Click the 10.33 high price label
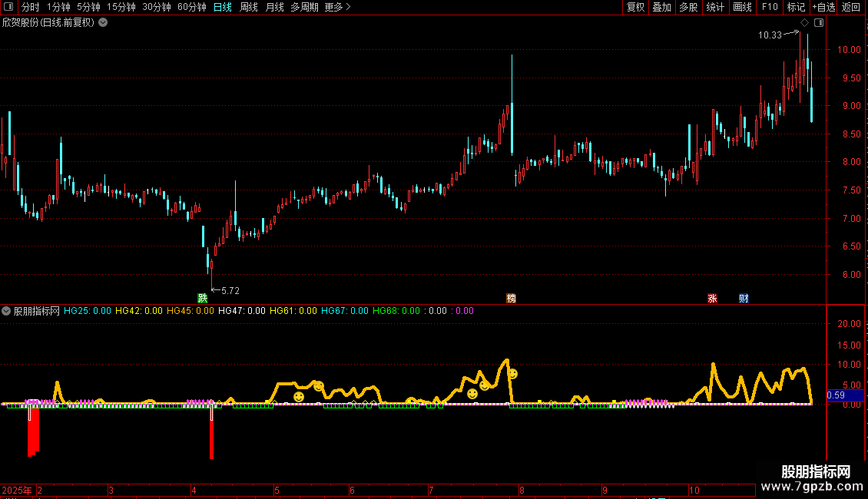Screen dimensions: 868x499 pos(770,35)
